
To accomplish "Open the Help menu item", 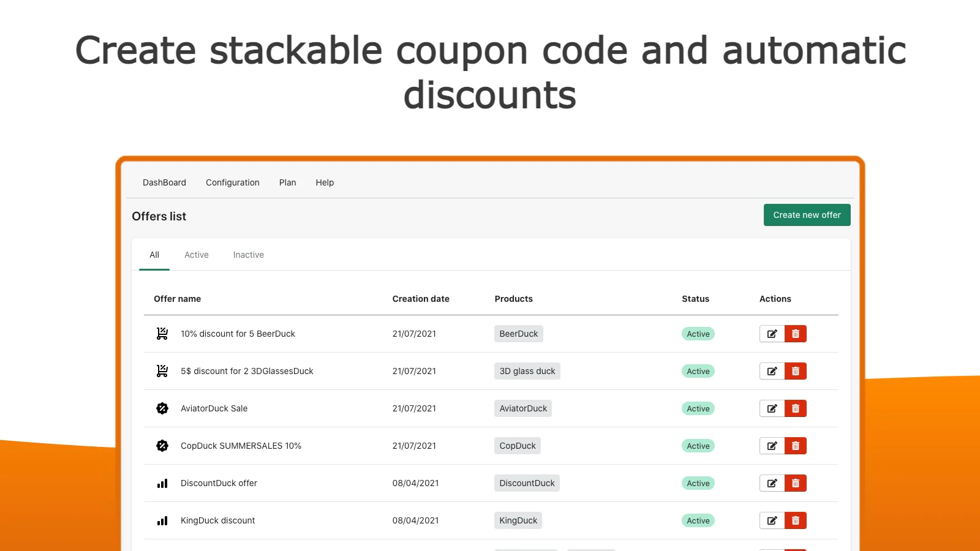I will 325,182.
